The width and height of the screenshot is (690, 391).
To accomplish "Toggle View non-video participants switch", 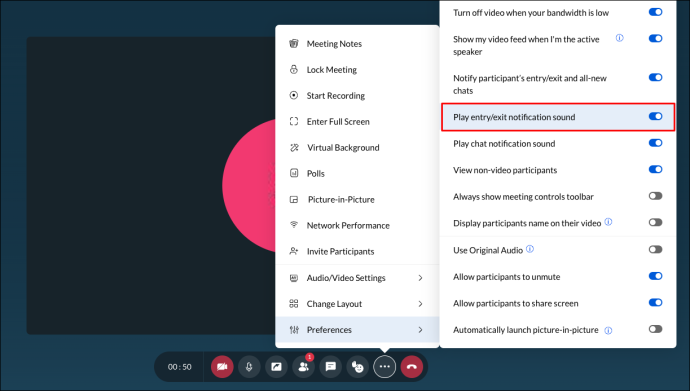I will [655, 169].
